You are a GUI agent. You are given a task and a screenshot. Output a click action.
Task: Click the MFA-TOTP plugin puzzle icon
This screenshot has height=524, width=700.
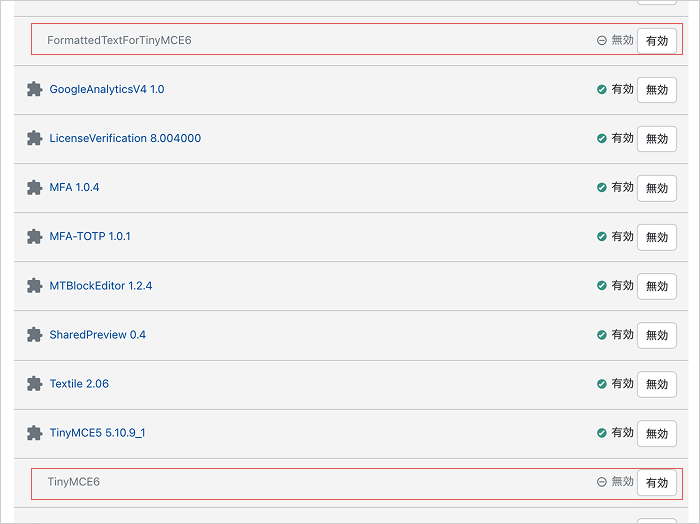coord(34,237)
